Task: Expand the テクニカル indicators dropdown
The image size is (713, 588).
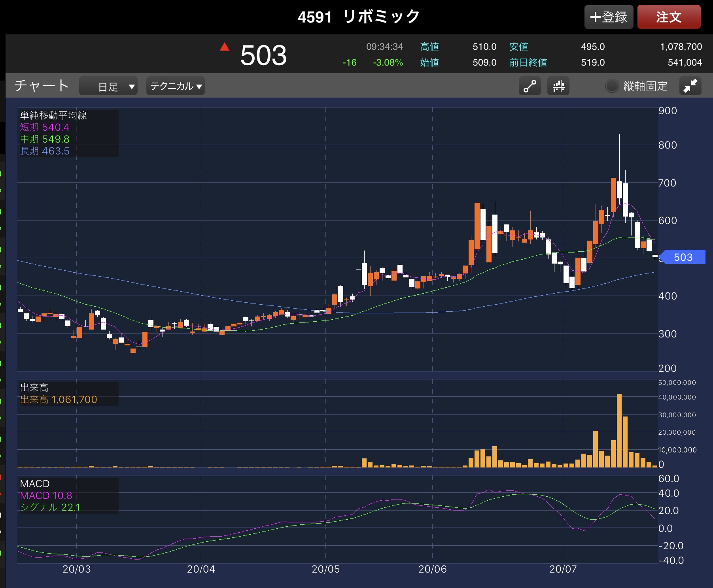Action: pyautogui.click(x=176, y=86)
